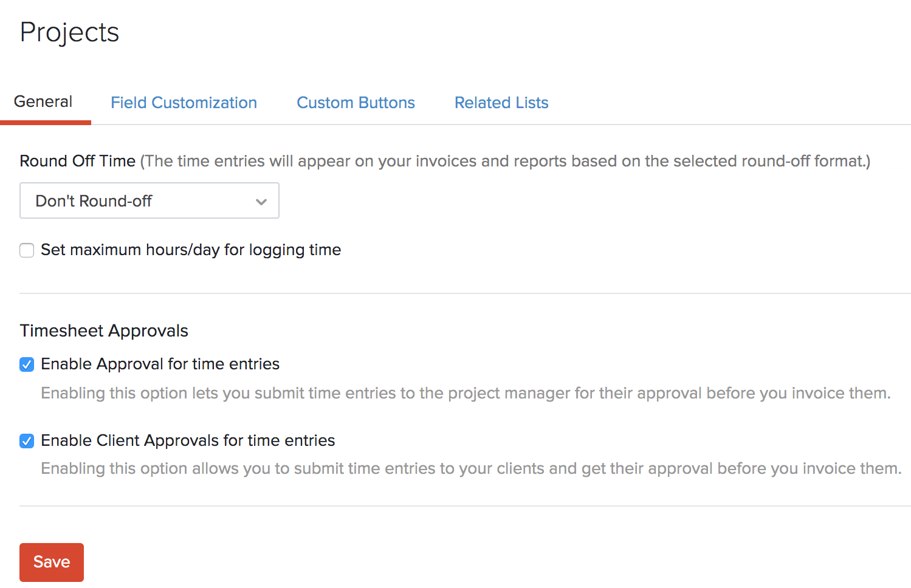This screenshot has height=588, width=911.
Task: Switch to the Field Customization tab
Action: tap(184, 103)
